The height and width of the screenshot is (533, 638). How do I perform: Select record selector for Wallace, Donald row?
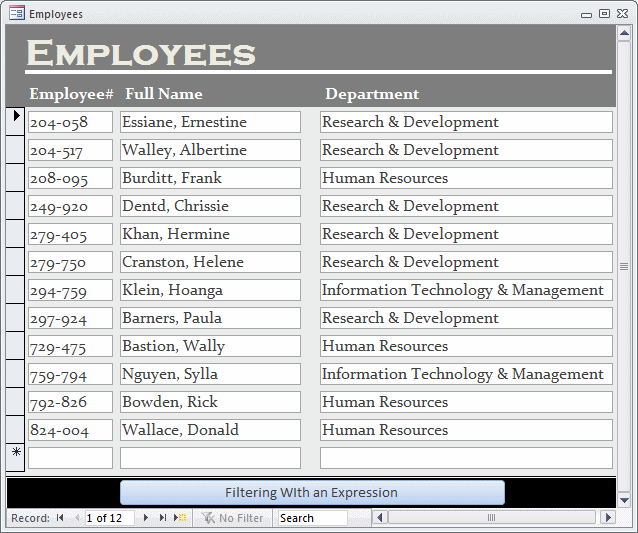pyautogui.click(x=15, y=429)
